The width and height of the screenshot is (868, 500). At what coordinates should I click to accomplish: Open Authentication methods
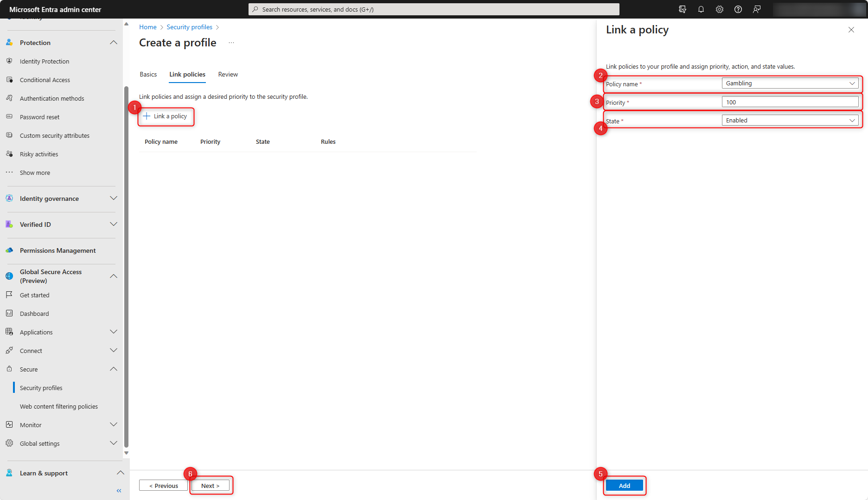(x=52, y=98)
